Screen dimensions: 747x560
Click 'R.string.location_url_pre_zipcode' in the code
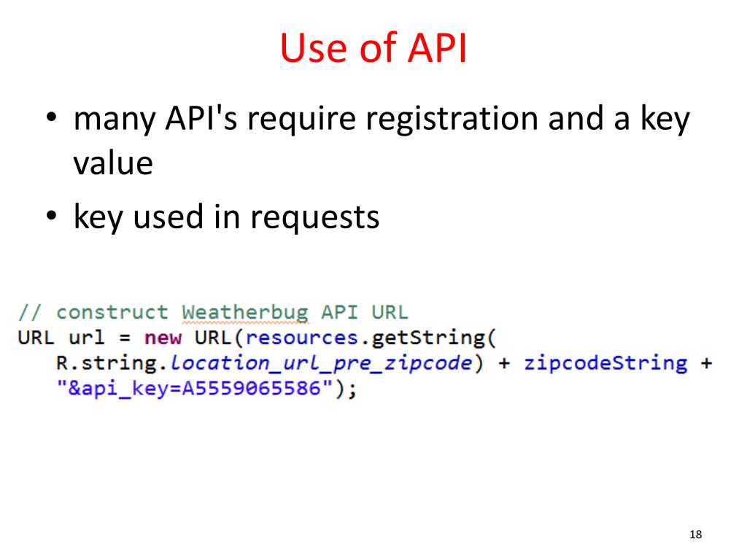click(264, 363)
